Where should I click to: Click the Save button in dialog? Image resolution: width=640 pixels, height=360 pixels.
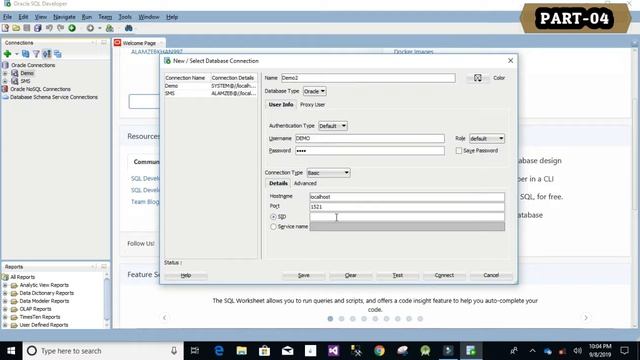[304, 276]
